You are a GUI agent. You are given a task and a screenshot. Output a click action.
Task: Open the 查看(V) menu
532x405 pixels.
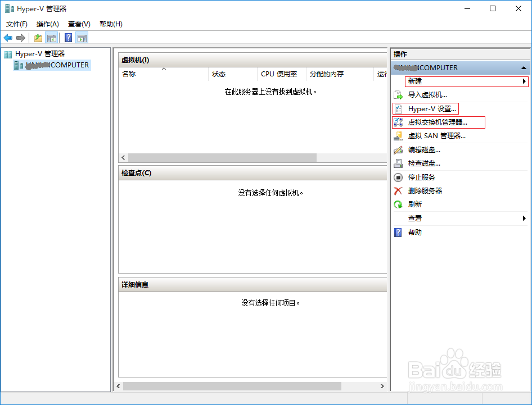click(x=79, y=24)
